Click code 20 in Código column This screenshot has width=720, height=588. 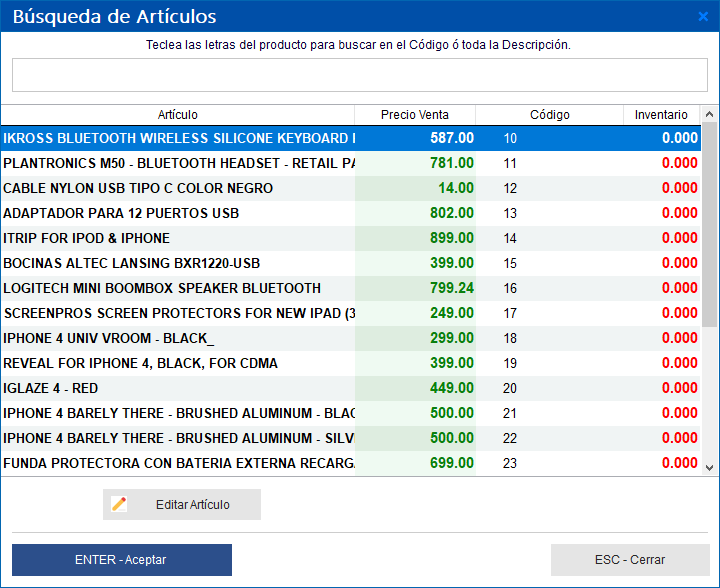[510, 389]
